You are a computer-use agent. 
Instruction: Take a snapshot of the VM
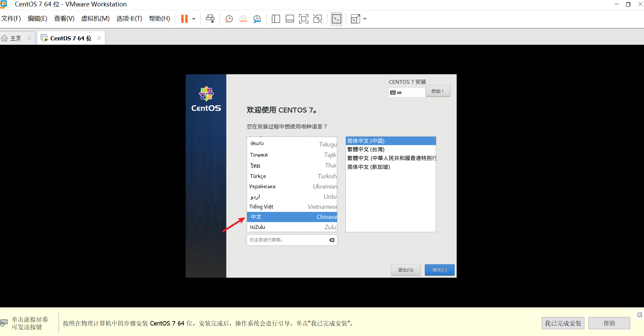[x=229, y=19]
